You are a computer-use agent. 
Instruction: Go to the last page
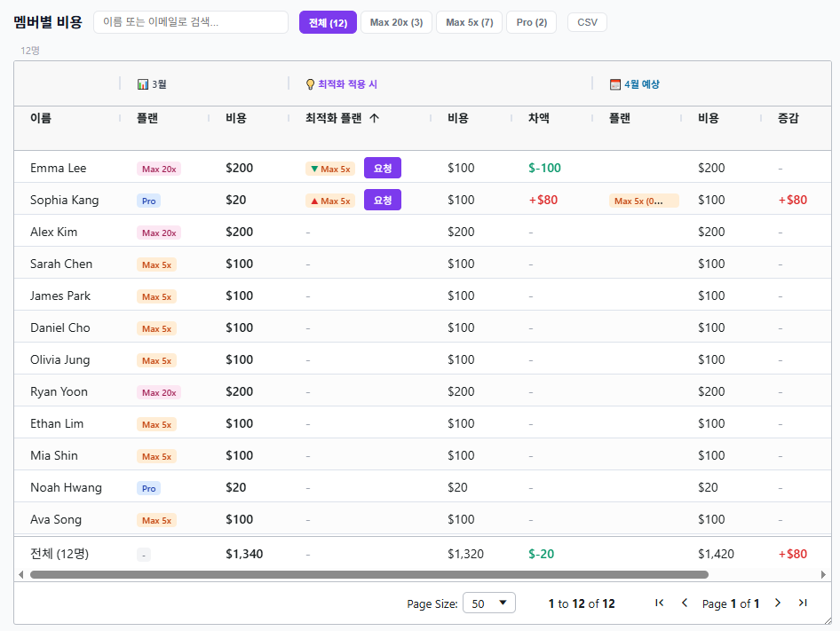pos(803,603)
